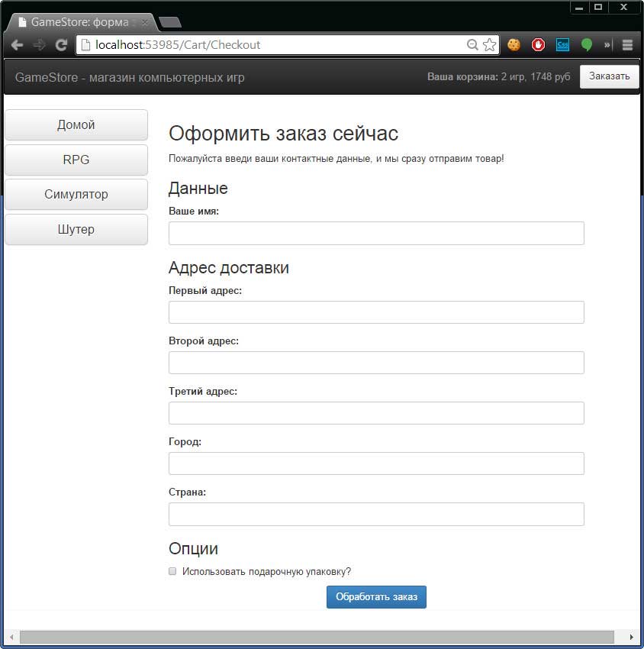Open the Шутер category
644x649 pixels.
[x=76, y=229]
